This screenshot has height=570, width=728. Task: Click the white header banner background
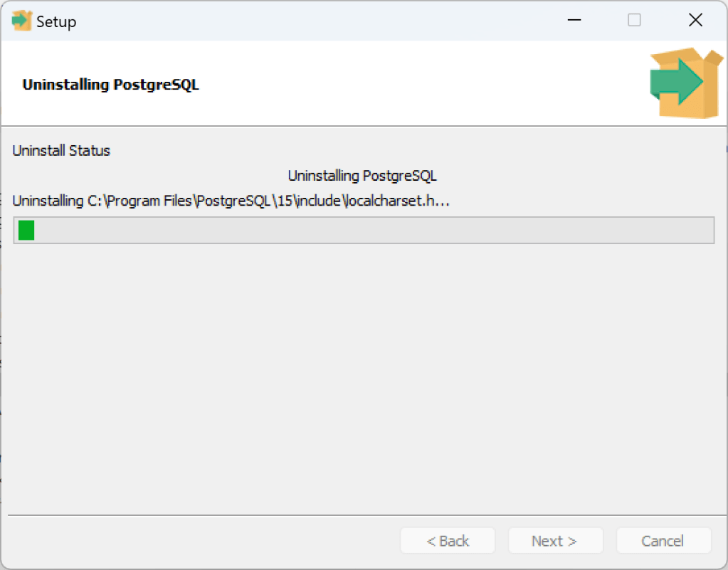(x=427, y=85)
